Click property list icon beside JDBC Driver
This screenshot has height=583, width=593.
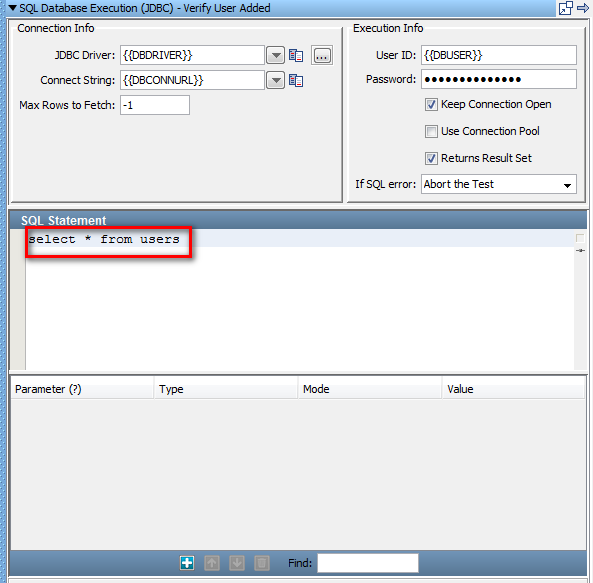tap(296, 56)
